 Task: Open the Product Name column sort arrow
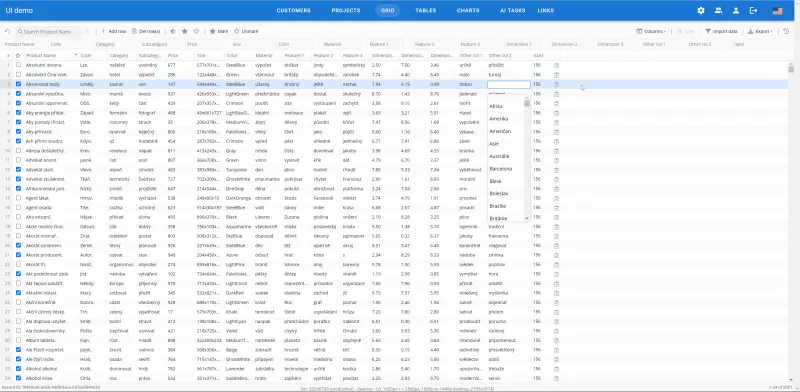(x=76, y=55)
